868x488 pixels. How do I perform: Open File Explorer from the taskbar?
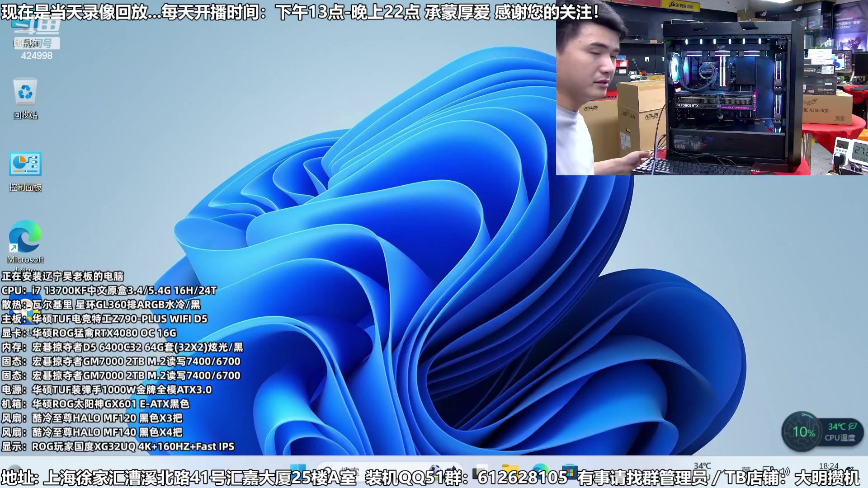coord(510,471)
